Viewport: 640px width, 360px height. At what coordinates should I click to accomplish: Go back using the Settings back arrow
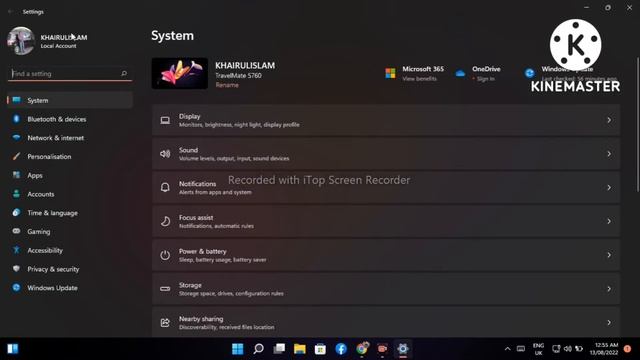pyautogui.click(x=11, y=12)
